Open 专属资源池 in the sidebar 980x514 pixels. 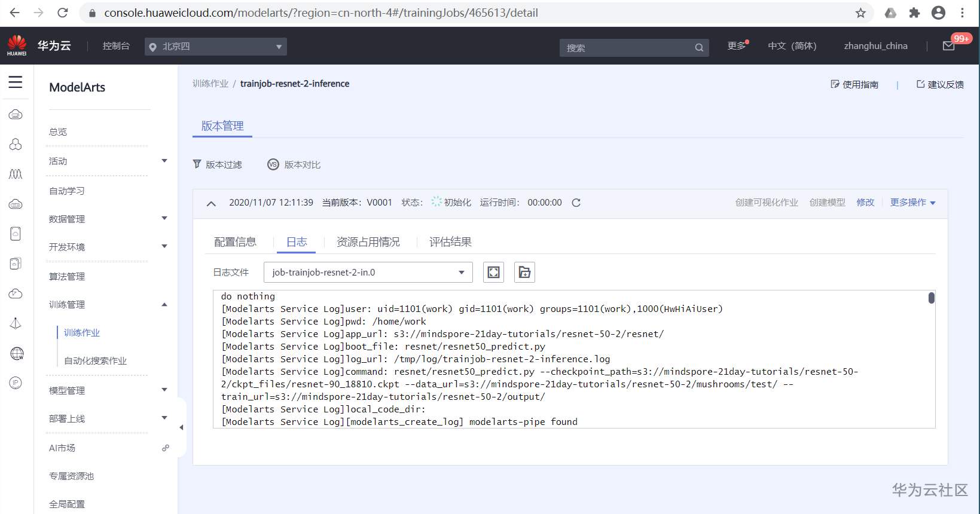(x=71, y=476)
